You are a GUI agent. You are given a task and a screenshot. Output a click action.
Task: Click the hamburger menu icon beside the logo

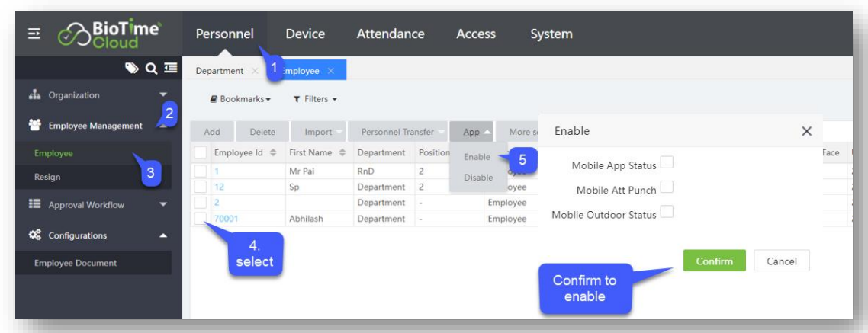(x=34, y=34)
